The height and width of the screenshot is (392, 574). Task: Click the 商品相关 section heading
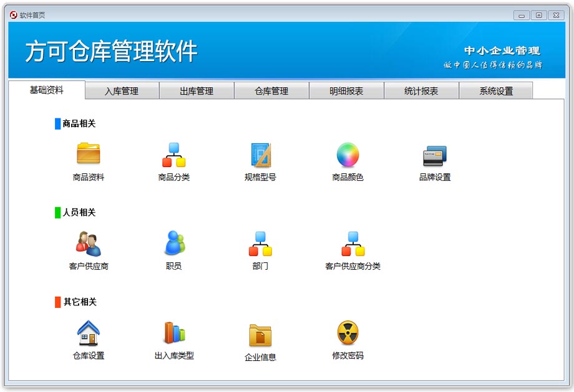point(79,123)
